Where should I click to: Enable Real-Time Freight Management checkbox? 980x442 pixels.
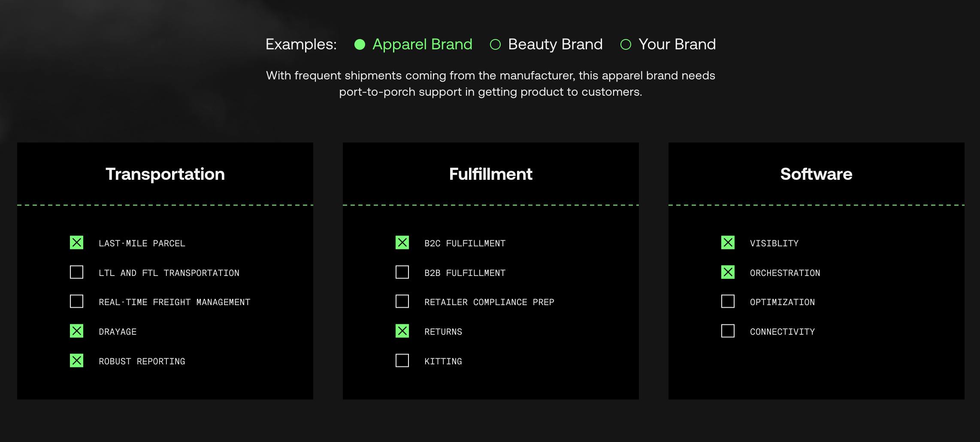click(x=77, y=302)
